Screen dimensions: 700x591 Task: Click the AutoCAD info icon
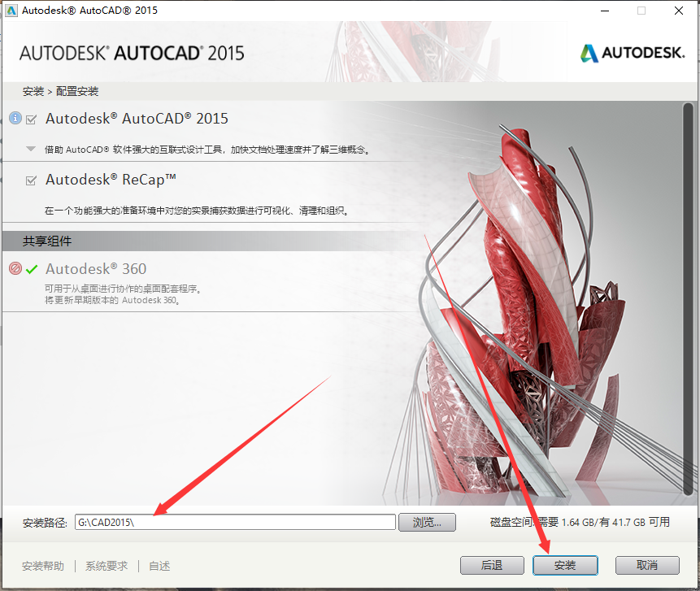click(15, 119)
